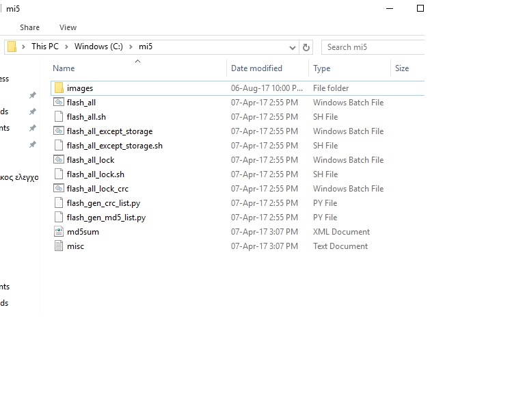Open the View ribbon tab
Viewport: 525px width, 420px height.
click(x=68, y=27)
